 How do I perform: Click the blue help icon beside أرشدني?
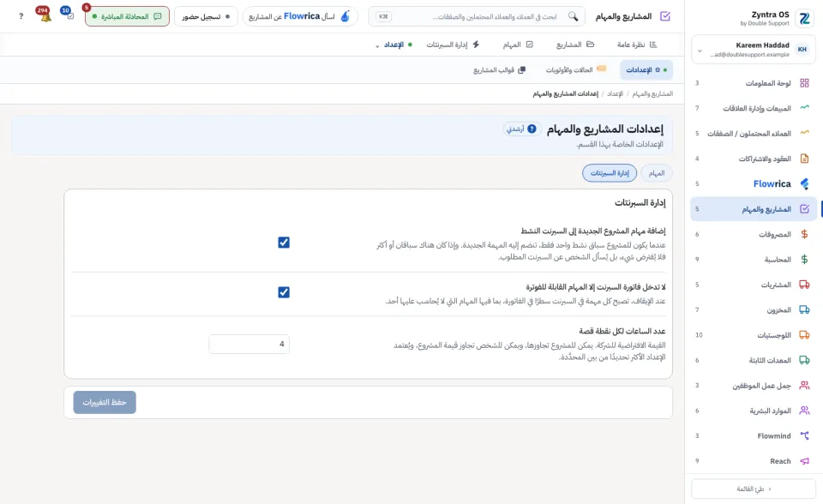pos(532,129)
